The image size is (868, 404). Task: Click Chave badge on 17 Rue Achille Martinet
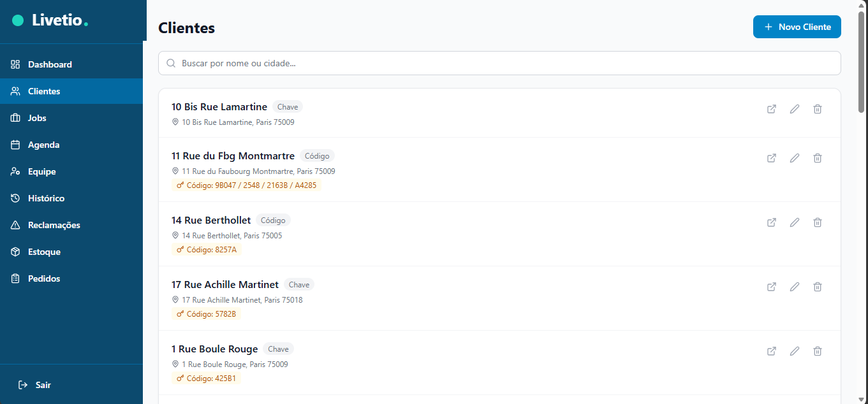click(299, 285)
